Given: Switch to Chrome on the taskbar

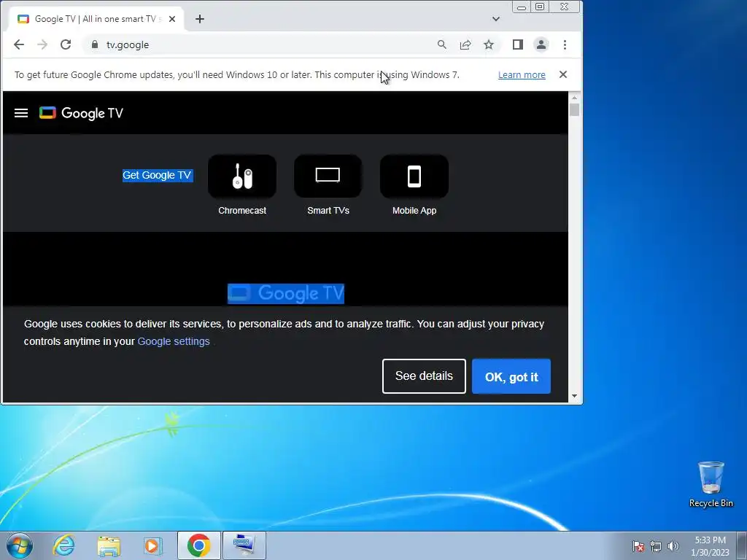Looking at the screenshot, I should pyautogui.click(x=199, y=545).
